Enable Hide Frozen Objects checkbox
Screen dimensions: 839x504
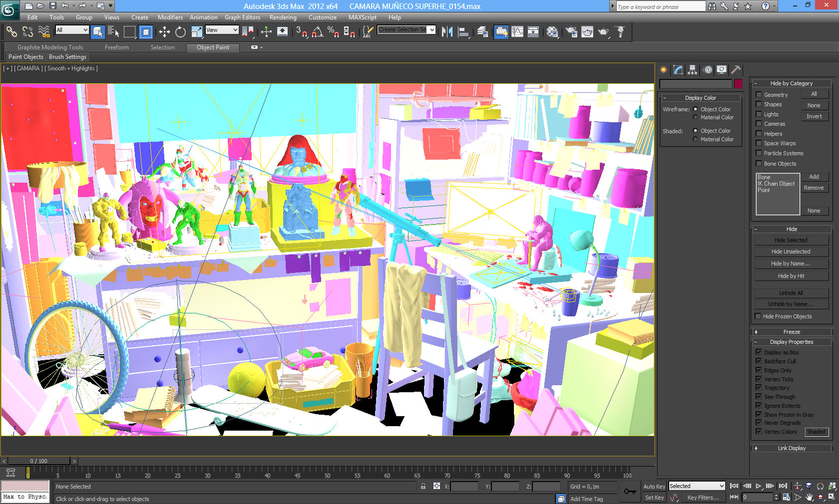pos(758,316)
